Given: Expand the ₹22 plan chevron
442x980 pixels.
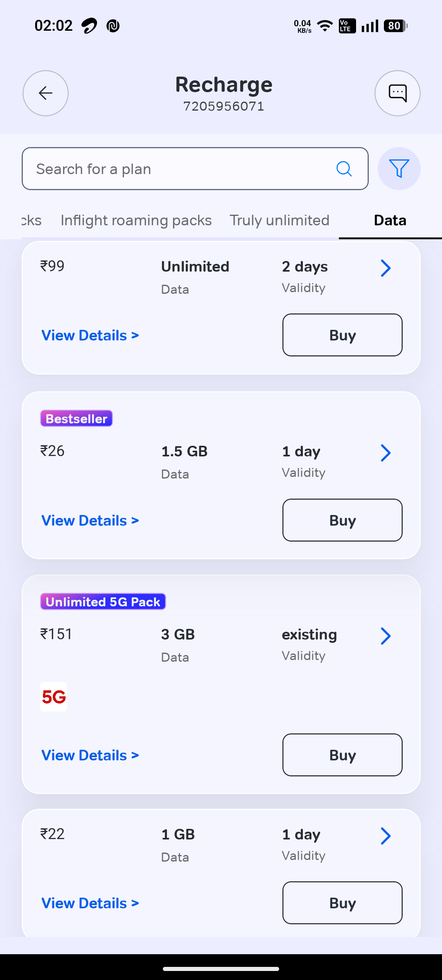Looking at the screenshot, I should tap(386, 836).
